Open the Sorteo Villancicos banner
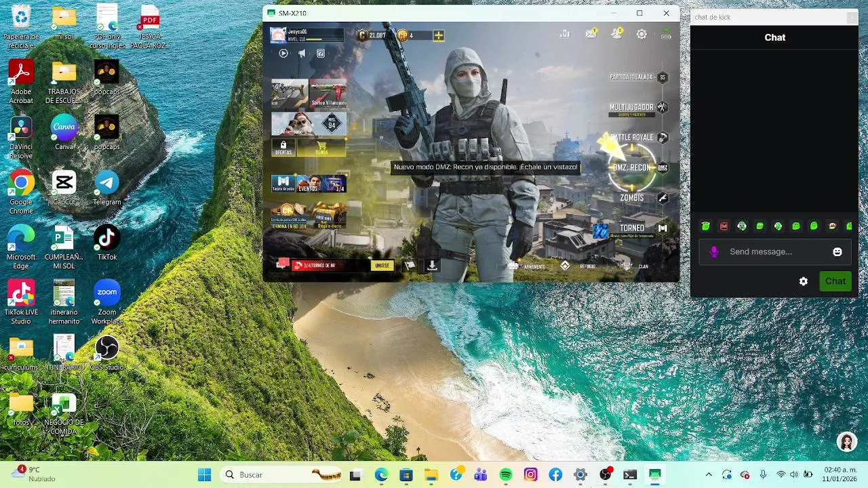The height and width of the screenshot is (488, 868). (328, 94)
